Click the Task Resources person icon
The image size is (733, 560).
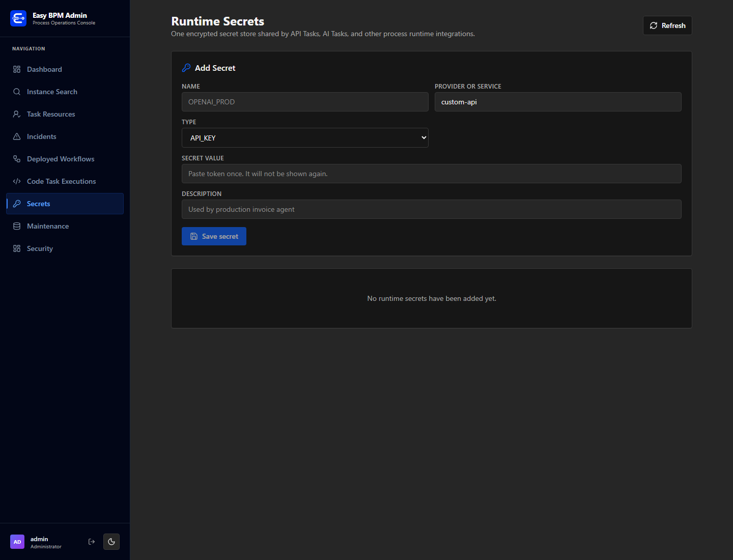[x=17, y=114]
